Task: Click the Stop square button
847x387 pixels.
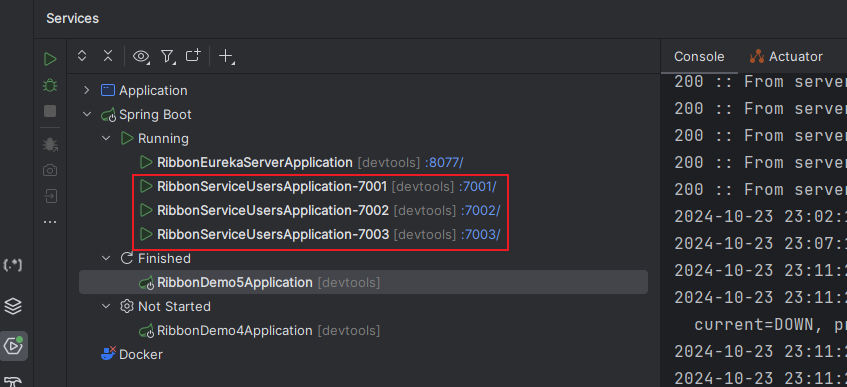Action: pos(50,111)
